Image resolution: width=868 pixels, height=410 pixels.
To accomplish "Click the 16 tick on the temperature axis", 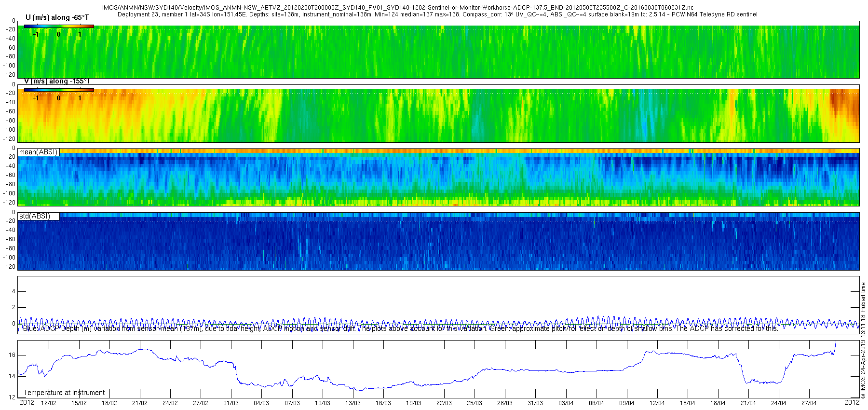I will (12, 355).
